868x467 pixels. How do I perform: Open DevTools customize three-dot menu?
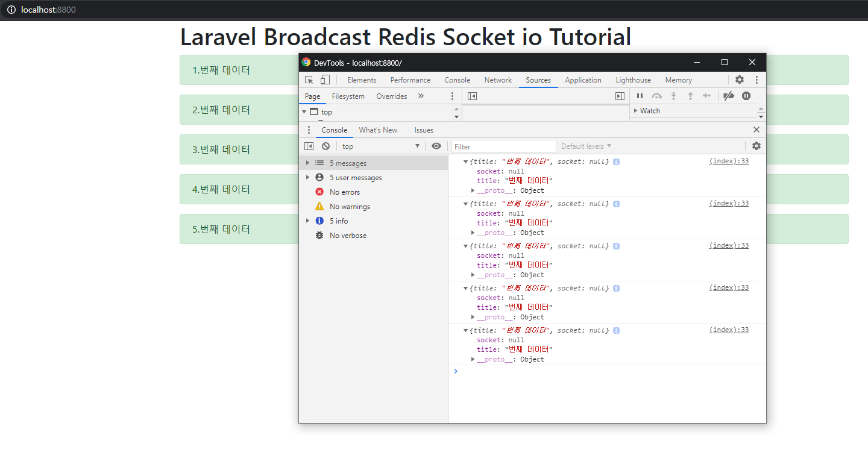coord(756,80)
